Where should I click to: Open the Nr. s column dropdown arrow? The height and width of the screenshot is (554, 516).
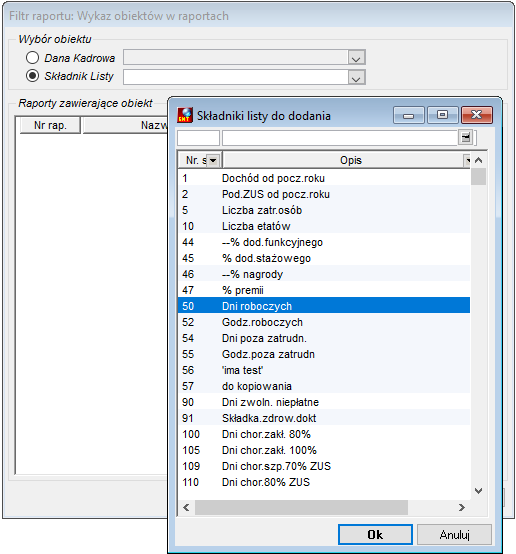click(213, 160)
